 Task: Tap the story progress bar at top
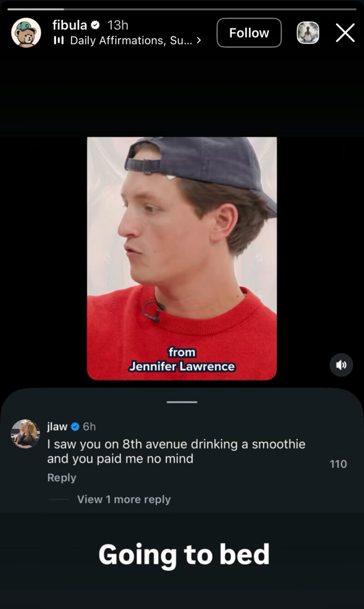182,9
